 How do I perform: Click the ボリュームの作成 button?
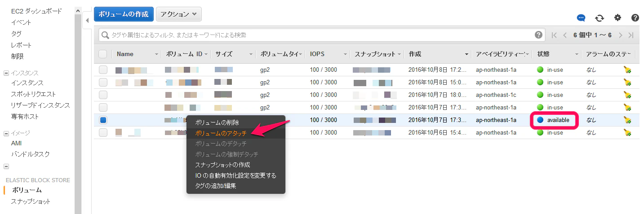pyautogui.click(x=124, y=14)
